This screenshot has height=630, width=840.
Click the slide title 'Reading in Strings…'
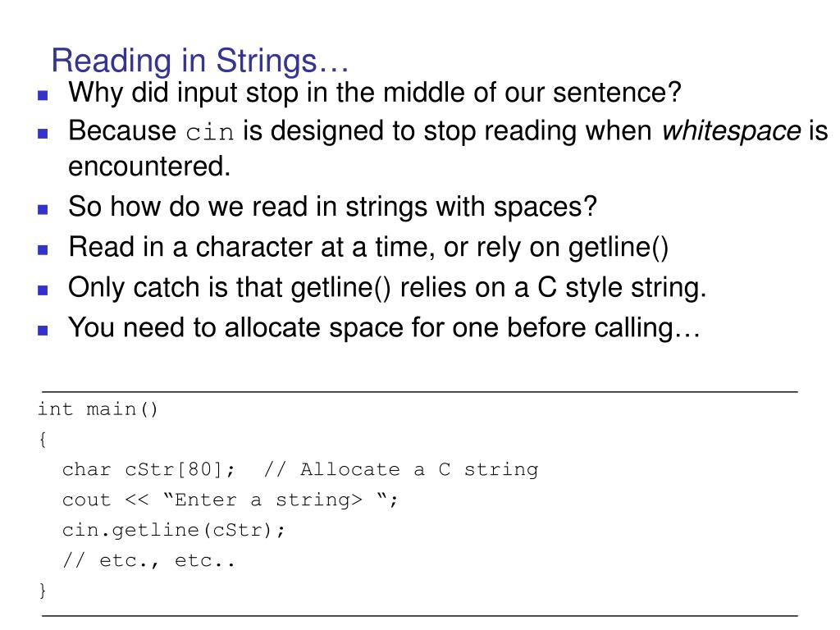(200, 61)
